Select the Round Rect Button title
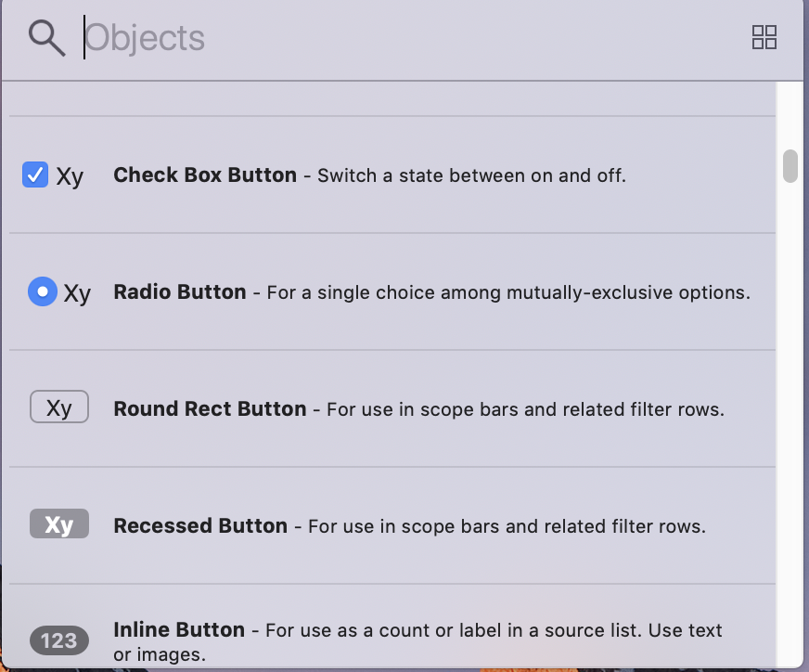The height and width of the screenshot is (672, 809). point(210,408)
